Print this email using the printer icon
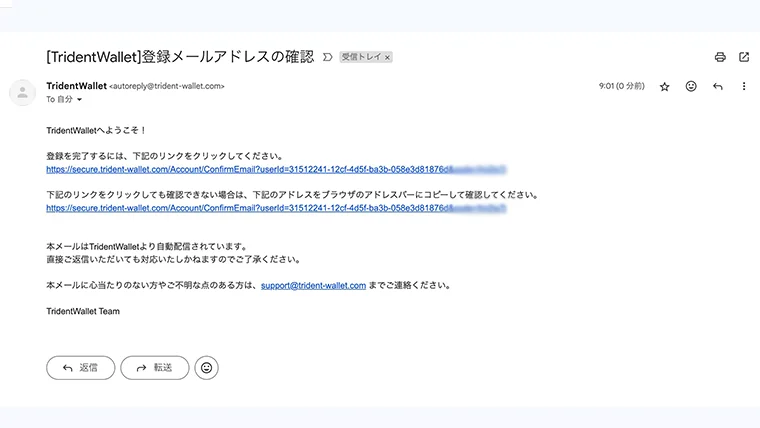 (x=720, y=57)
